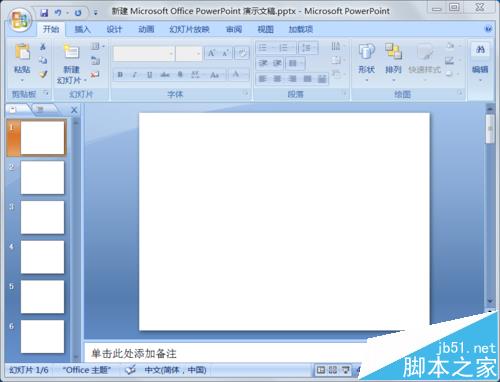500x382 pixels.
Task: Open the shape effects menu
Action: point(453,74)
